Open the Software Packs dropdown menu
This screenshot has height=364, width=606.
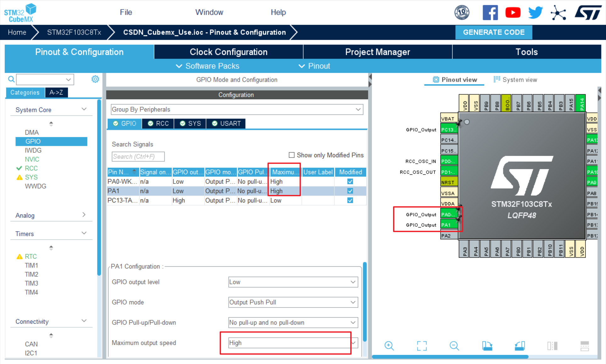[x=208, y=66]
